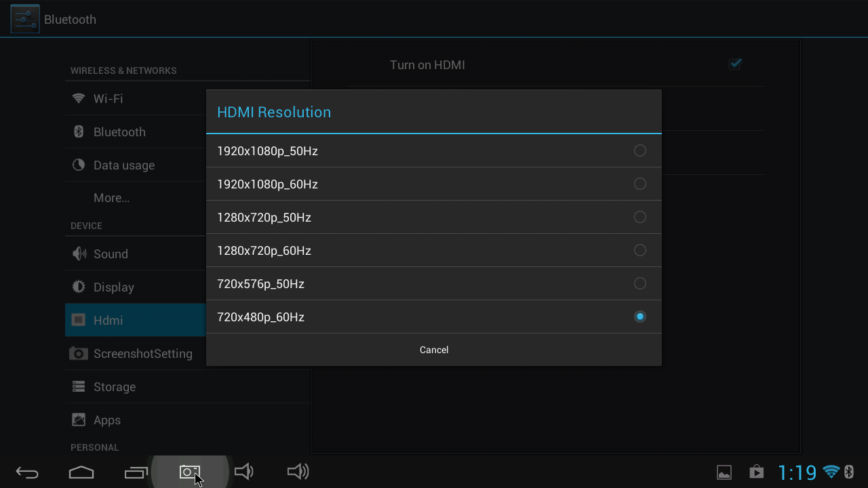The height and width of the screenshot is (488, 868).
Task: Pick the 720x576p_50Hz option
Action: tap(433, 283)
